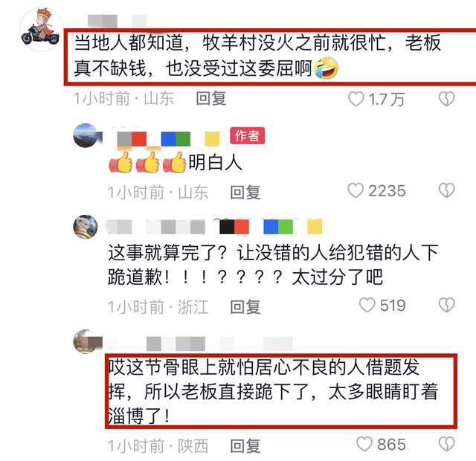Select the comment text about 淄博
Image resolution: width=476 pixels, height=461 pixels.
(273, 392)
